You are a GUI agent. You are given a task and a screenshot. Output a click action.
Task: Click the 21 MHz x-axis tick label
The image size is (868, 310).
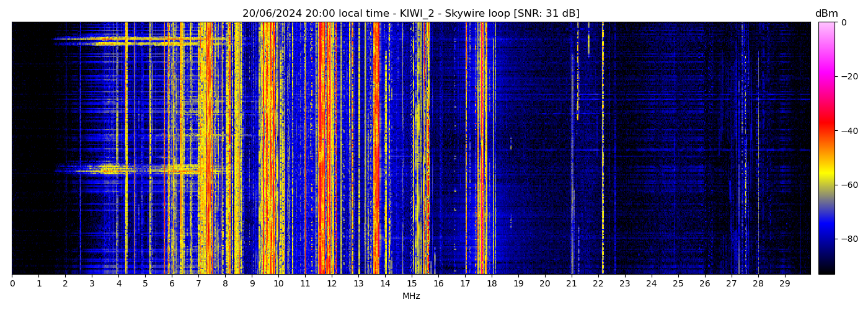[572, 284]
